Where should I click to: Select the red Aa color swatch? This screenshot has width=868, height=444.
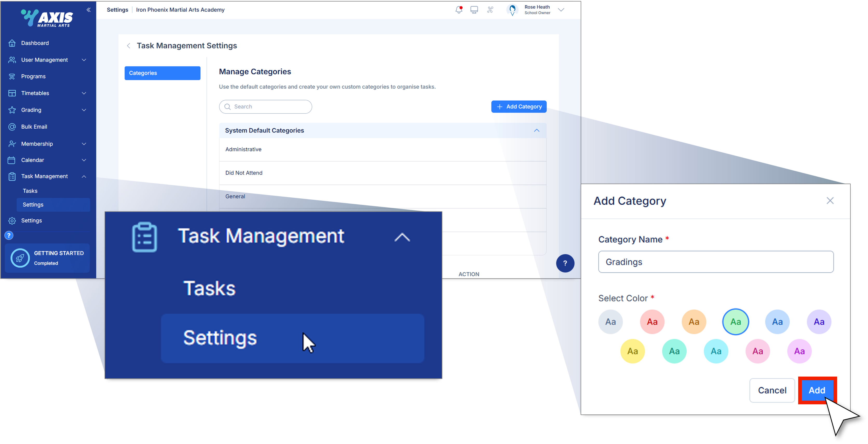(652, 322)
